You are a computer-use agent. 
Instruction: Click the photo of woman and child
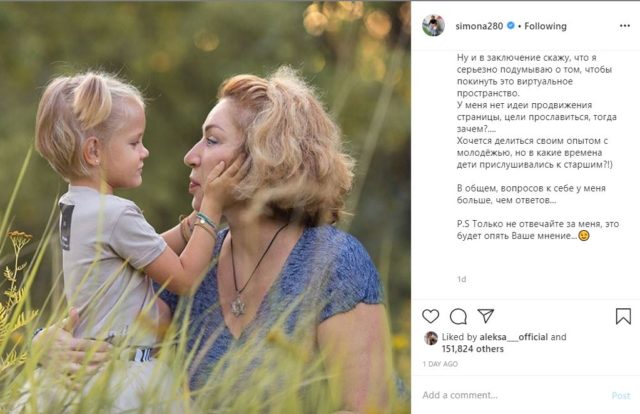tap(205, 207)
